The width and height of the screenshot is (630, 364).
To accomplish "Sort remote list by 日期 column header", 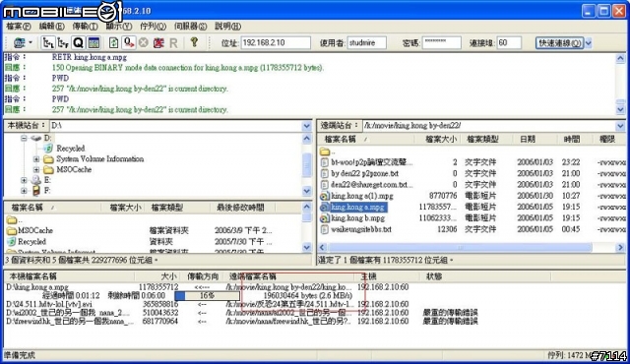I will click(535, 140).
